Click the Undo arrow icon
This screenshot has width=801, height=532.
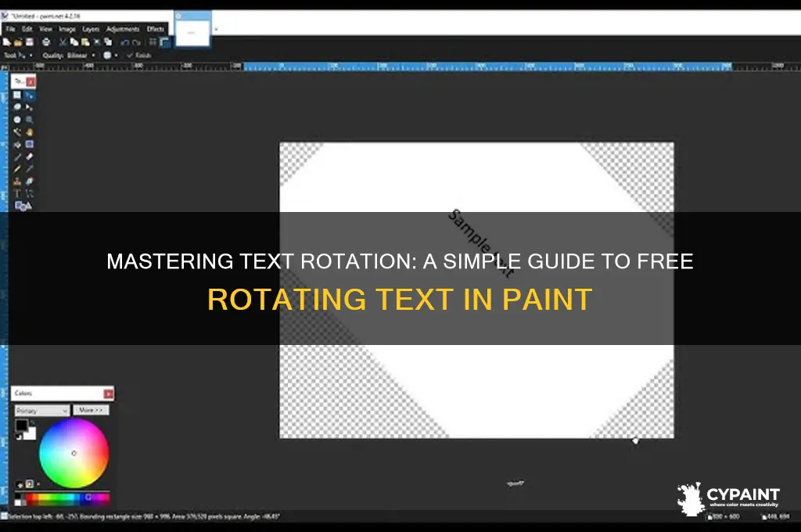pyautogui.click(x=124, y=42)
